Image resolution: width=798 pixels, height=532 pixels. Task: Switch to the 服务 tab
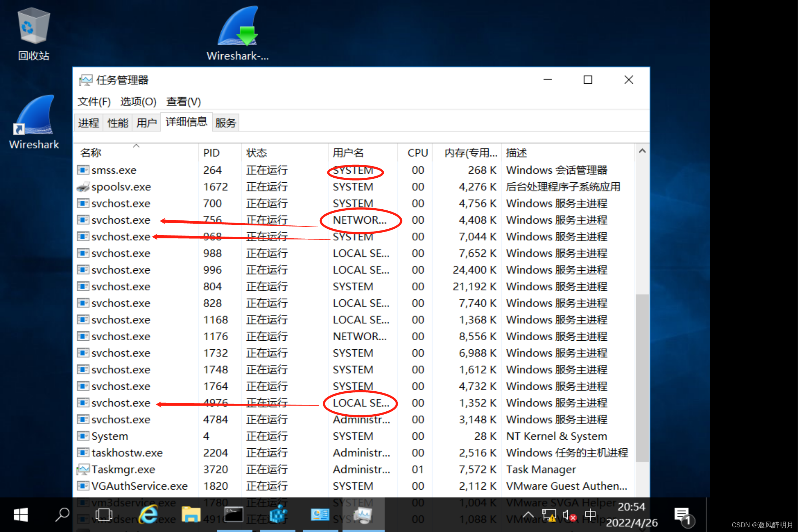point(226,123)
